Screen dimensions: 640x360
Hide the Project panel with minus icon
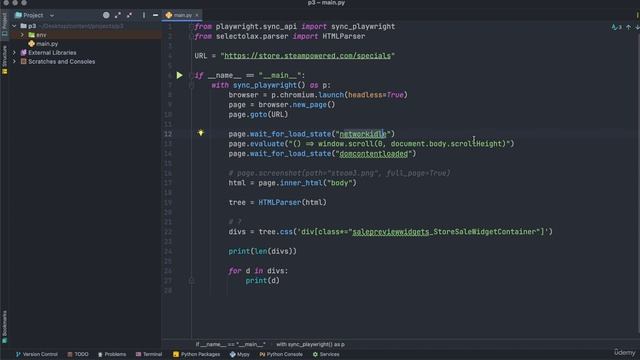(x=155, y=15)
